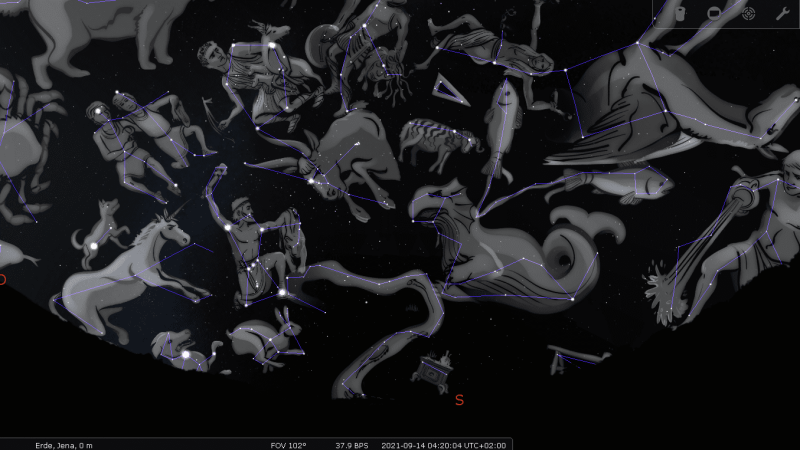Toggle the sensor frame overlay icon
This screenshot has width=800, height=450.
point(714,14)
